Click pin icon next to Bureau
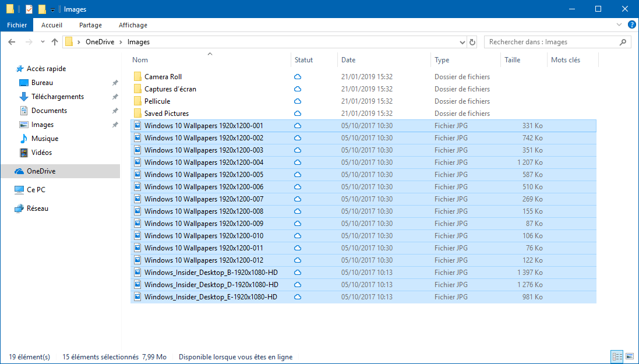This screenshot has width=639, height=364. coord(115,83)
